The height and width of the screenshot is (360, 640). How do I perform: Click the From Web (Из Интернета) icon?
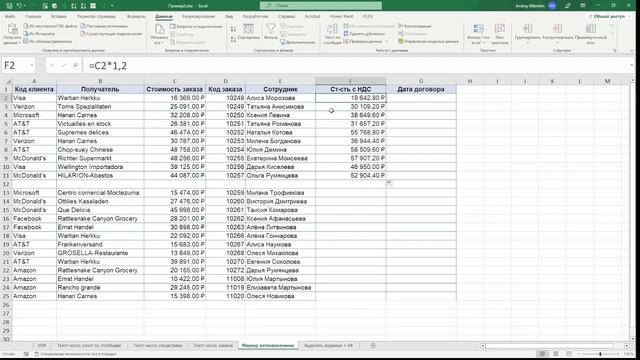tap(26, 33)
